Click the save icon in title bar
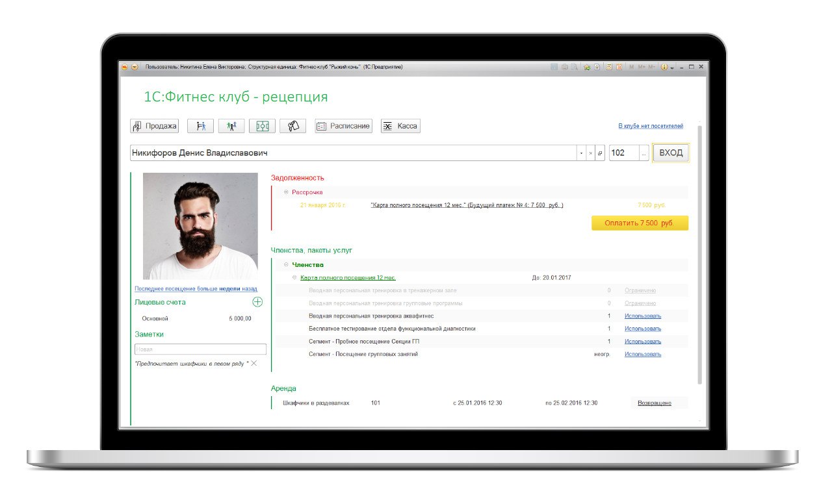Viewport: 832px width, 504px height. pos(554,67)
